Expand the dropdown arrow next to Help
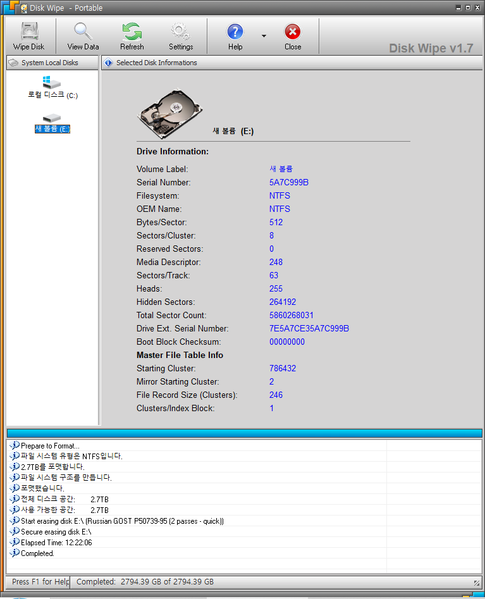 pyautogui.click(x=264, y=36)
